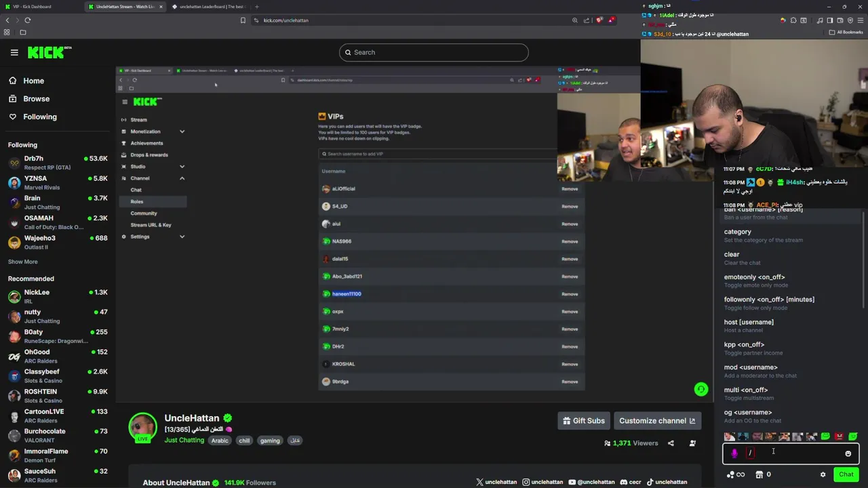
Task: Click the green Chat send button
Action: pyautogui.click(x=846, y=474)
